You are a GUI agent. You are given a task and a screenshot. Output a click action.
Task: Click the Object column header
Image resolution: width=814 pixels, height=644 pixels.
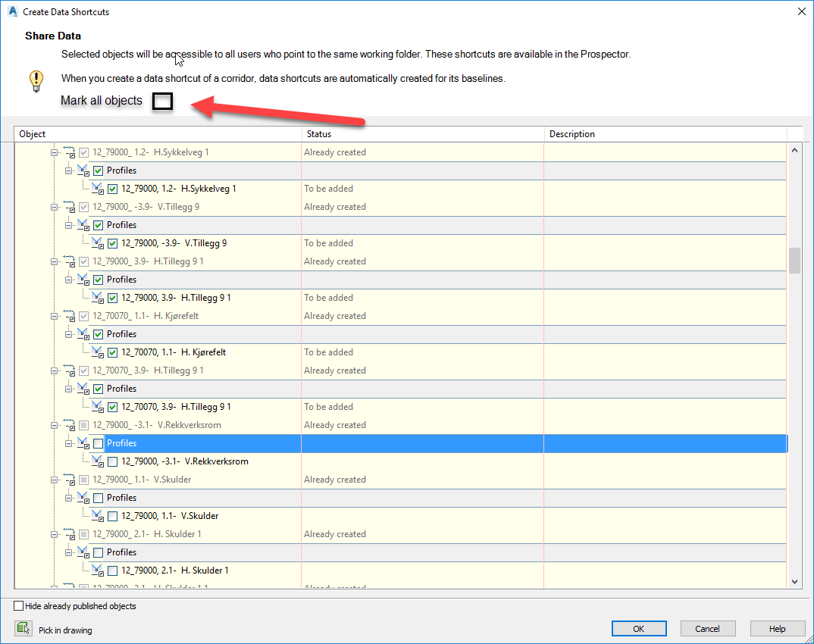pos(158,134)
